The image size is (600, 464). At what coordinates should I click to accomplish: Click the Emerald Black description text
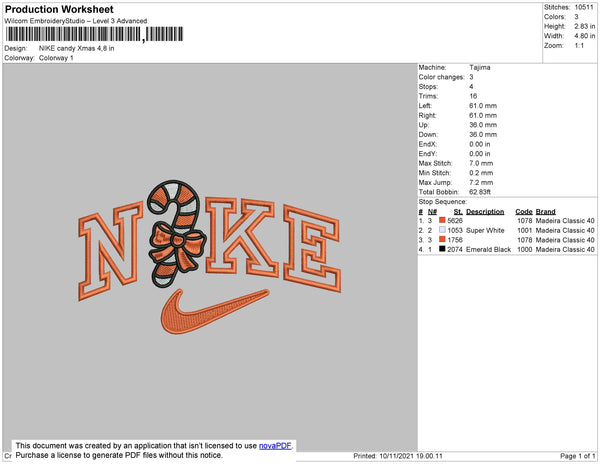[x=488, y=249]
